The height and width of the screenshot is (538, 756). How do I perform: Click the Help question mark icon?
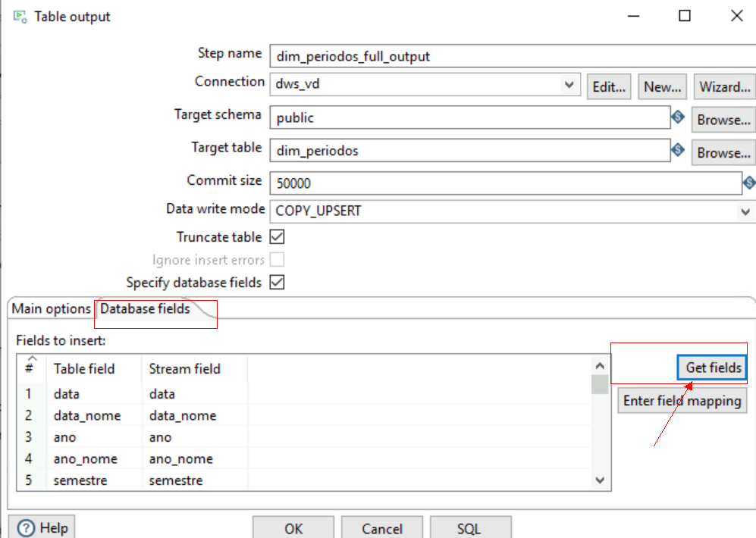click(26, 528)
